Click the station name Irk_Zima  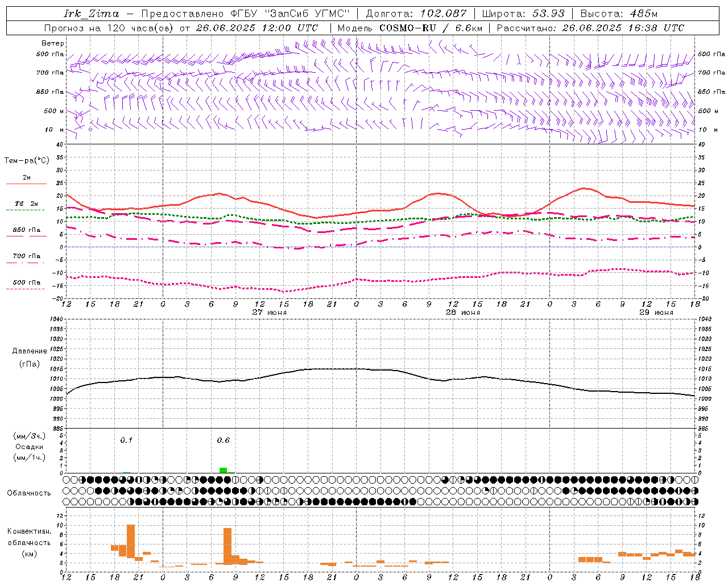[92, 14]
